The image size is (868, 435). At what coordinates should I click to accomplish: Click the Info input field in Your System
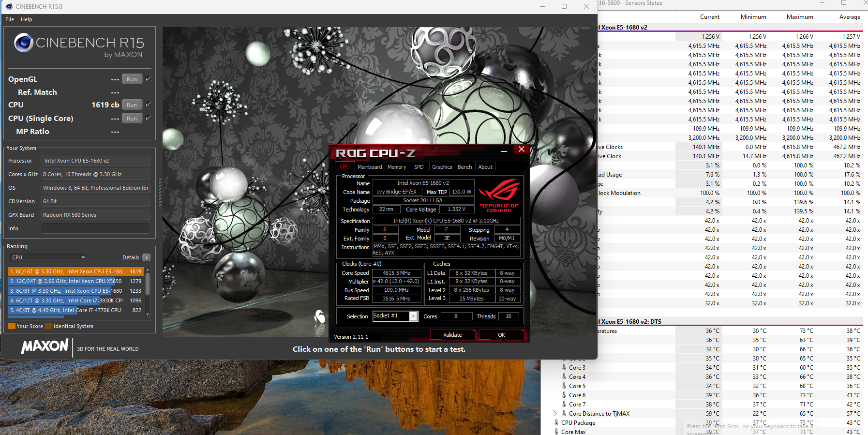click(x=95, y=228)
